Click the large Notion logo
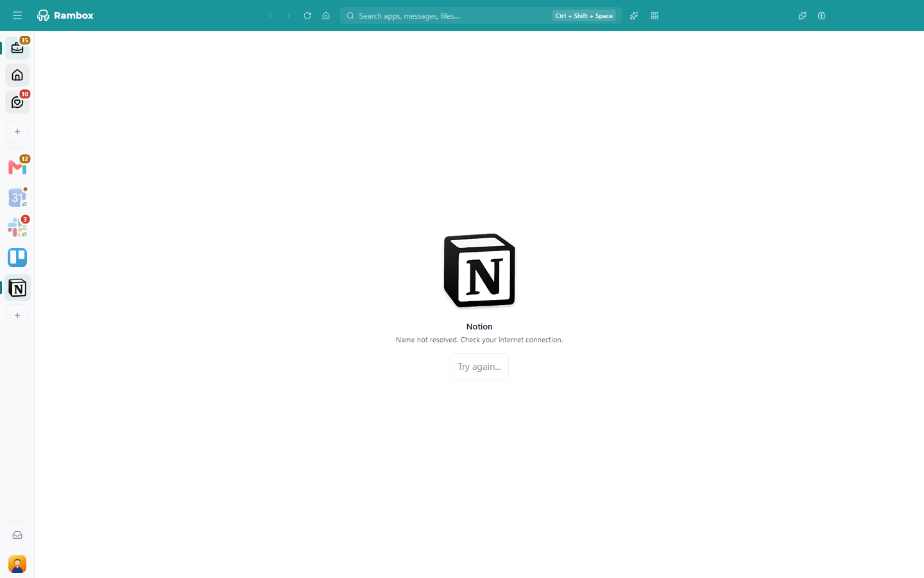This screenshot has width=924, height=578. (x=479, y=270)
